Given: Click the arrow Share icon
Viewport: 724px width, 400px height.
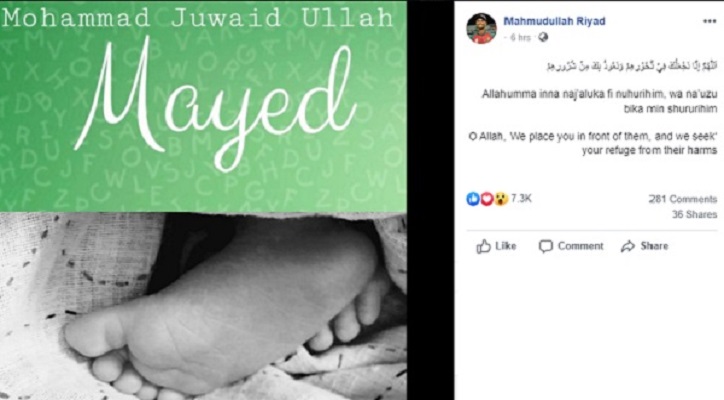Looking at the screenshot, I should click(x=628, y=246).
